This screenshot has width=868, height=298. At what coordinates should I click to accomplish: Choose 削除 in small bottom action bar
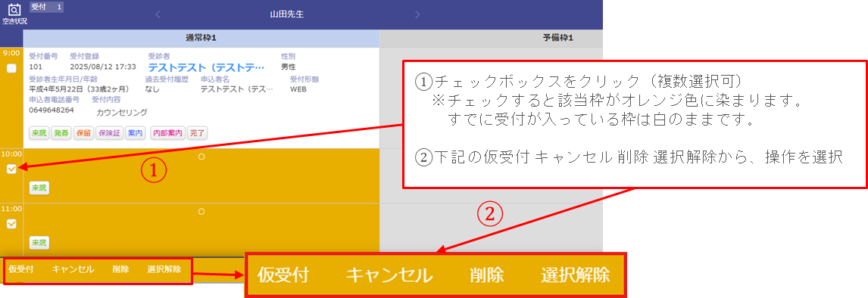point(120,270)
